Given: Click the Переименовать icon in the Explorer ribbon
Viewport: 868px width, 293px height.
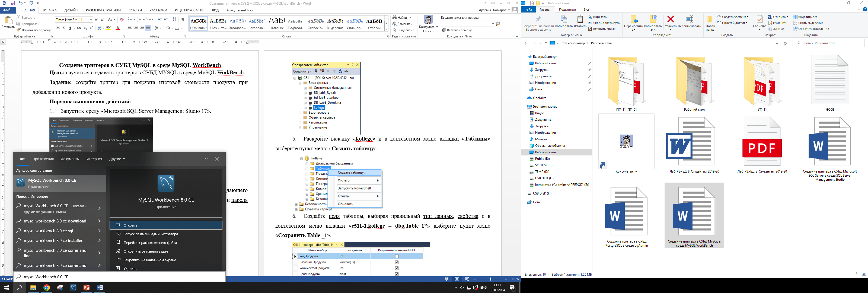Looking at the screenshot, I should point(690,20).
